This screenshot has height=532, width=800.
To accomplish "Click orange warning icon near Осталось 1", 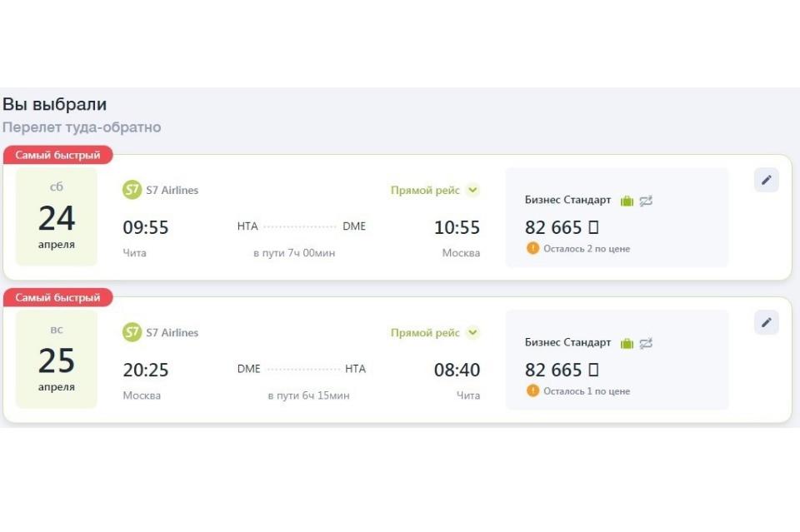I will tap(532, 390).
